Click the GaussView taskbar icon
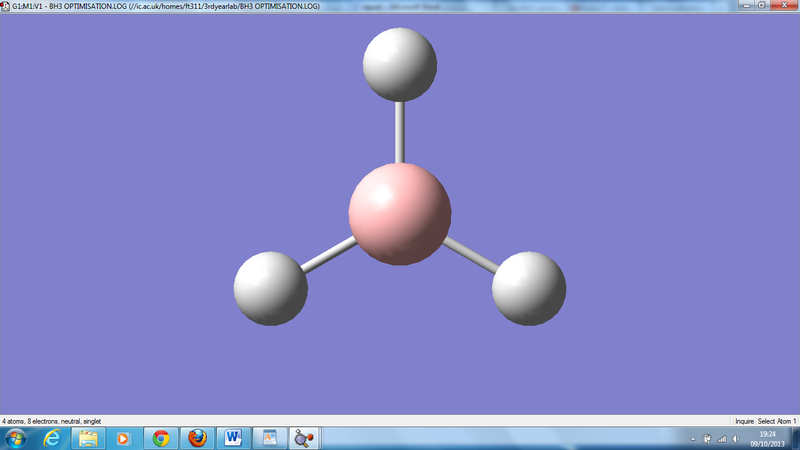 click(304, 438)
